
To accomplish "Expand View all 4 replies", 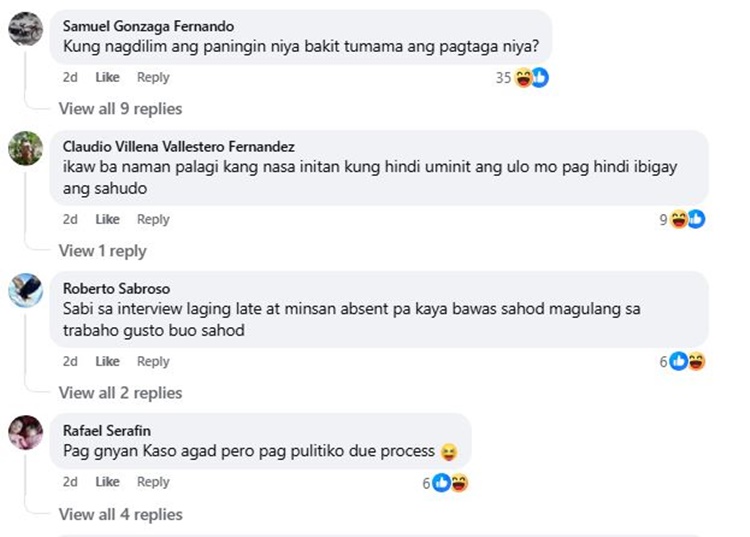I will click(x=120, y=515).
